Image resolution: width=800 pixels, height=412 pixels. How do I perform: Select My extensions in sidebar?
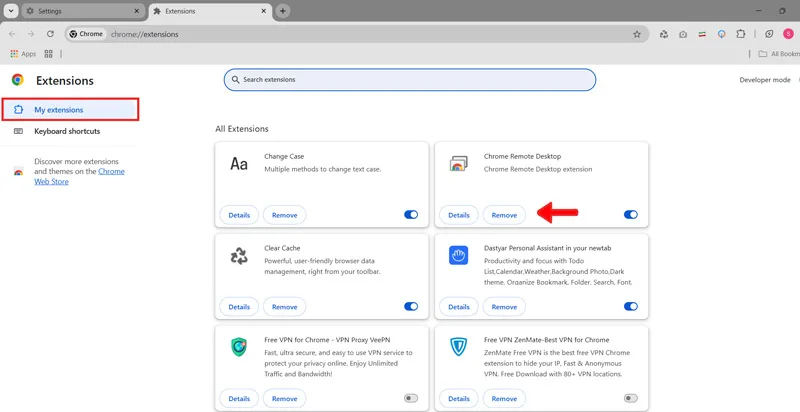(x=70, y=110)
